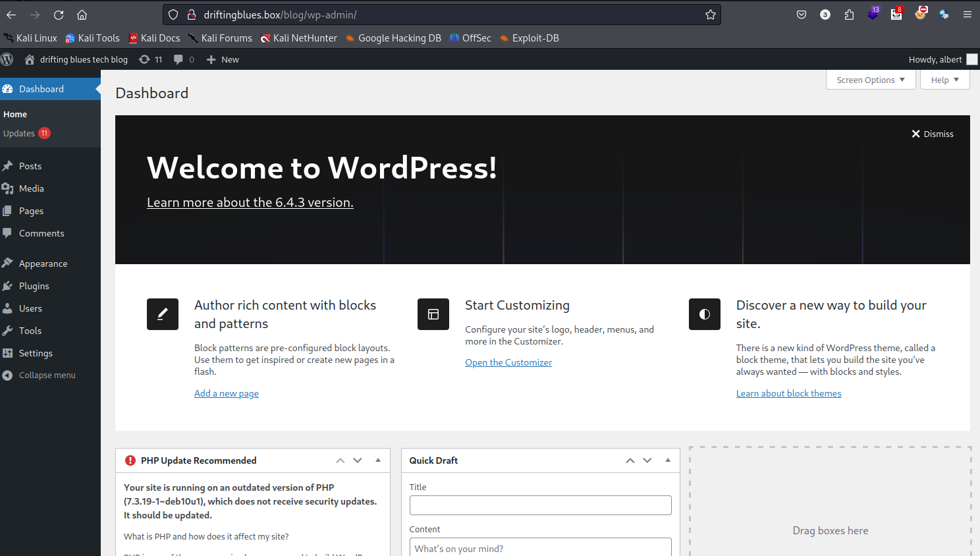Open the Kali Docs bookmark
The height and width of the screenshot is (556, 980).
point(154,38)
